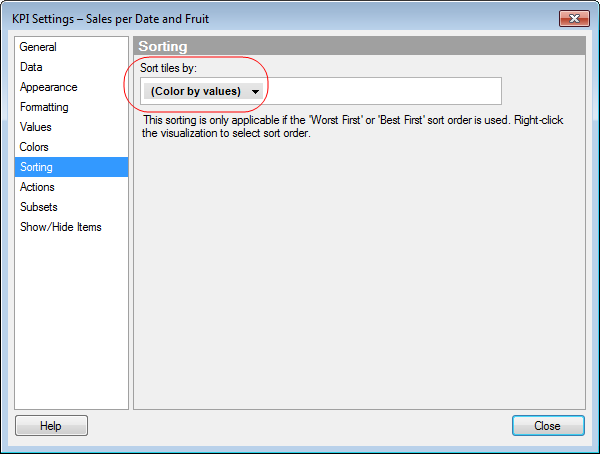Screen dimensions: 600x454
Task: Click the Help button
Action: tap(51, 426)
